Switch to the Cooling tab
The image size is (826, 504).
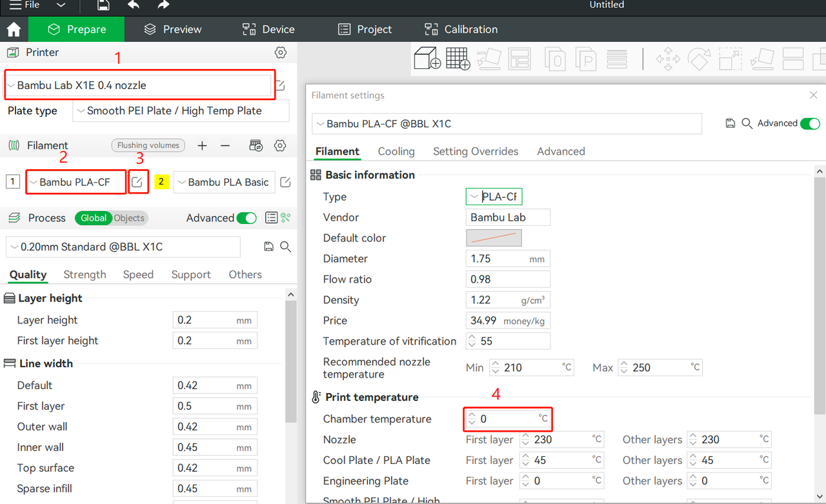click(x=396, y=151)
